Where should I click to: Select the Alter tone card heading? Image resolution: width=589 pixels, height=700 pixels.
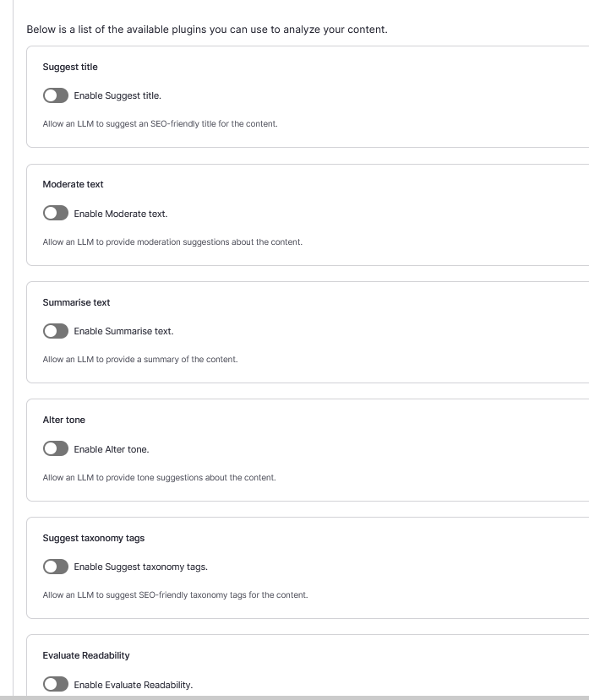click(64, 420)
